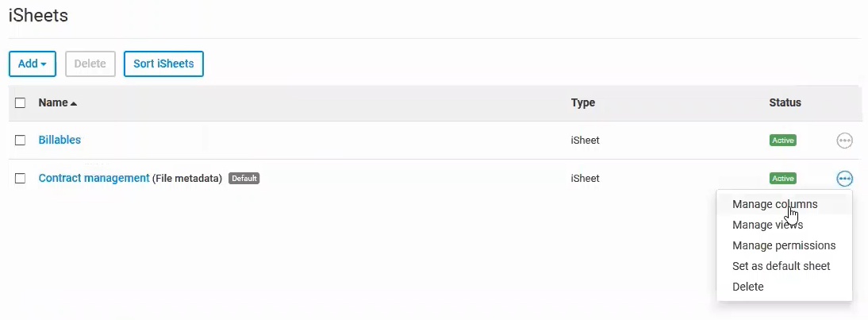Open the Add dropdown button
Image resolution: width=868 pixels, height=320 pixels.
32,64
